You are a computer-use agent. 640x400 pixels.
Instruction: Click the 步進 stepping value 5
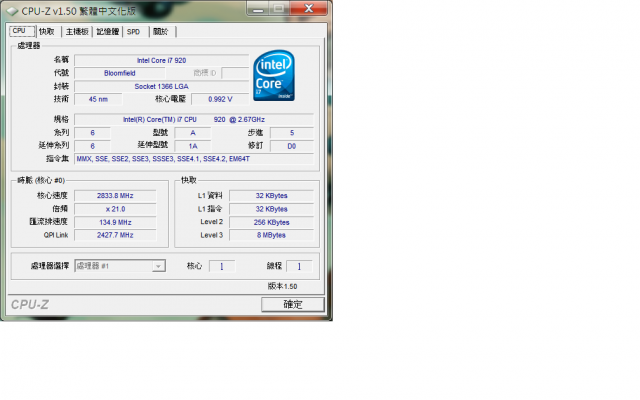292,133
